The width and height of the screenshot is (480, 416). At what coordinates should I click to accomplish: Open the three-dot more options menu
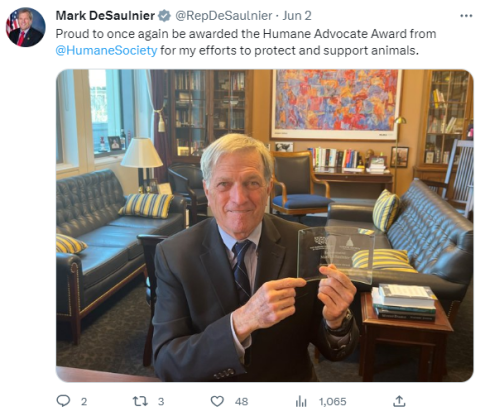coord(466,16)
